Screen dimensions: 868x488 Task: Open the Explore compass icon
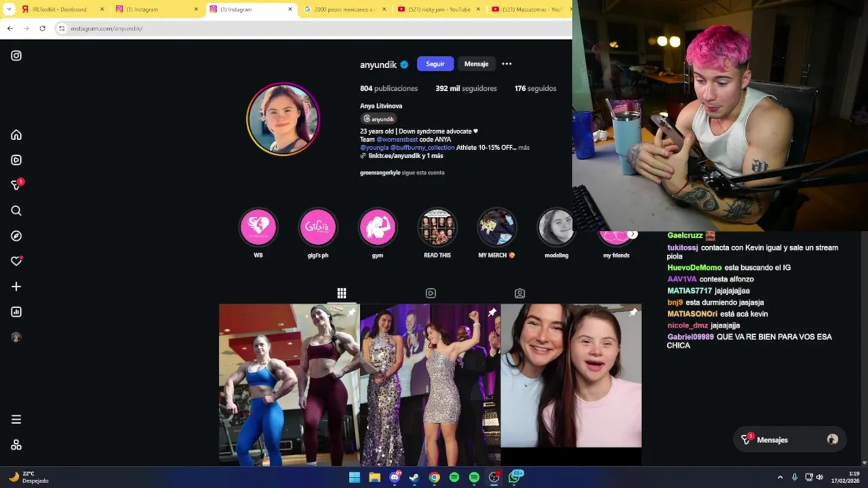pyautogui.click(x=16, y=236)
